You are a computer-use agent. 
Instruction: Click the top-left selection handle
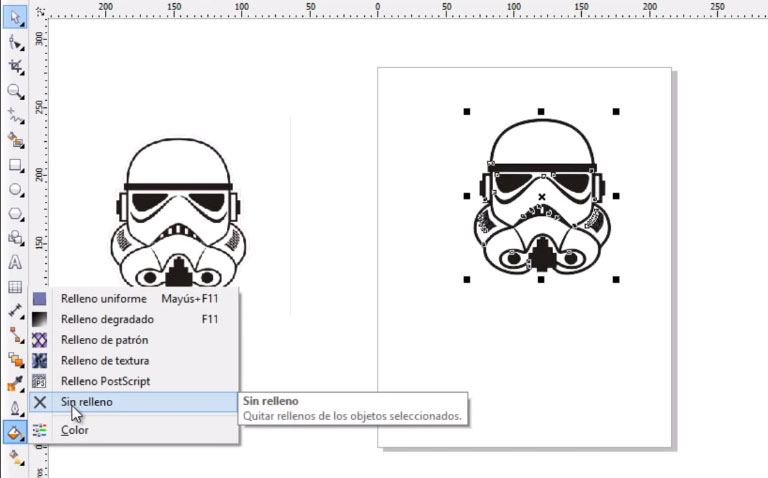467,112
